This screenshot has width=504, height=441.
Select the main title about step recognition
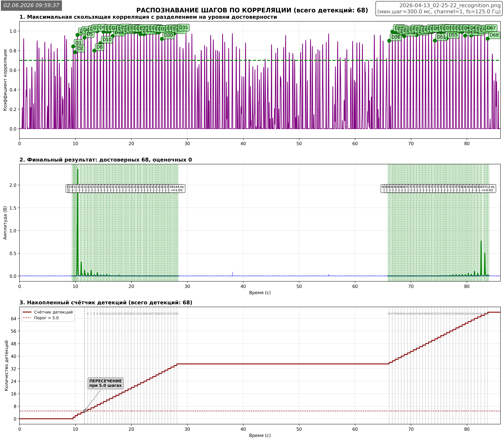click(252, 10)
